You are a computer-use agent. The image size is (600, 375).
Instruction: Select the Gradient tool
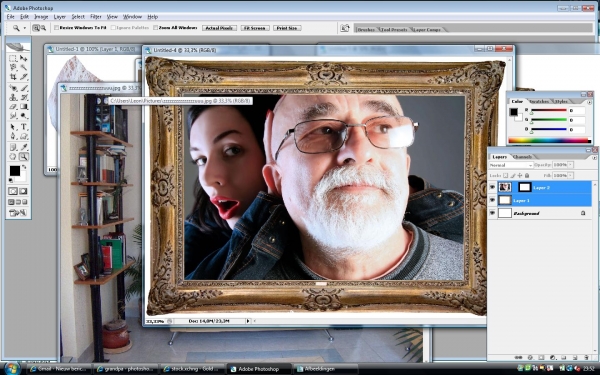24,106
